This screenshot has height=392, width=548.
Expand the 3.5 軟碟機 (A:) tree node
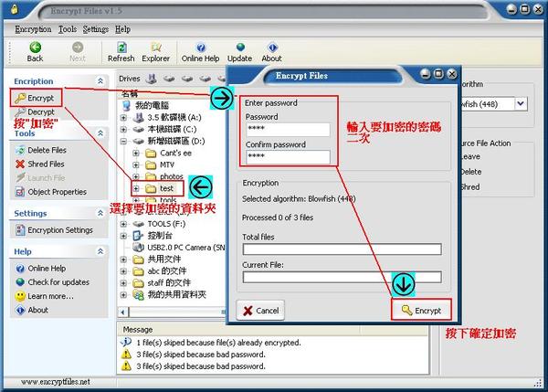tap(123, 118)
